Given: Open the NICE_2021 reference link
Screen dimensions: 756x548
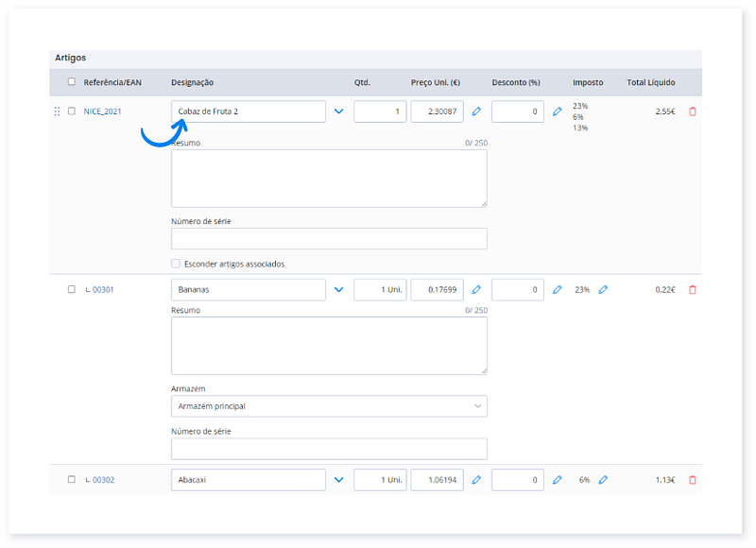Looking at the screenshot, I should [103, 111].
